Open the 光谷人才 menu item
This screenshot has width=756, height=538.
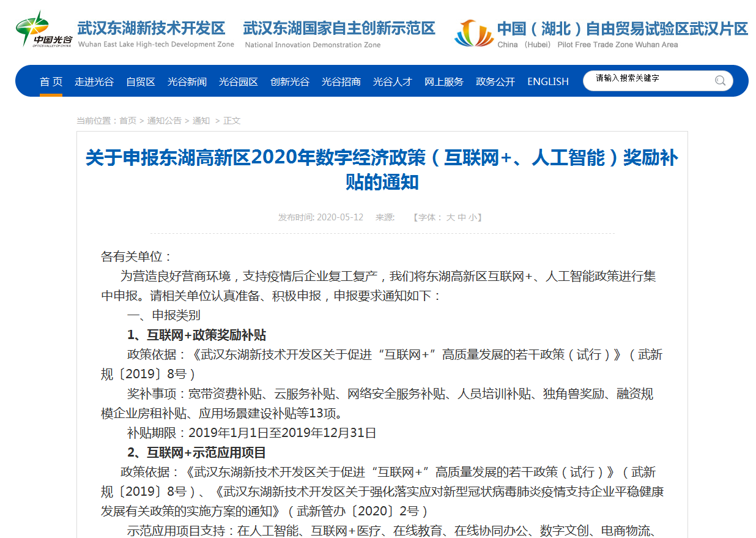pyautogui.click(x=393, y=81)
